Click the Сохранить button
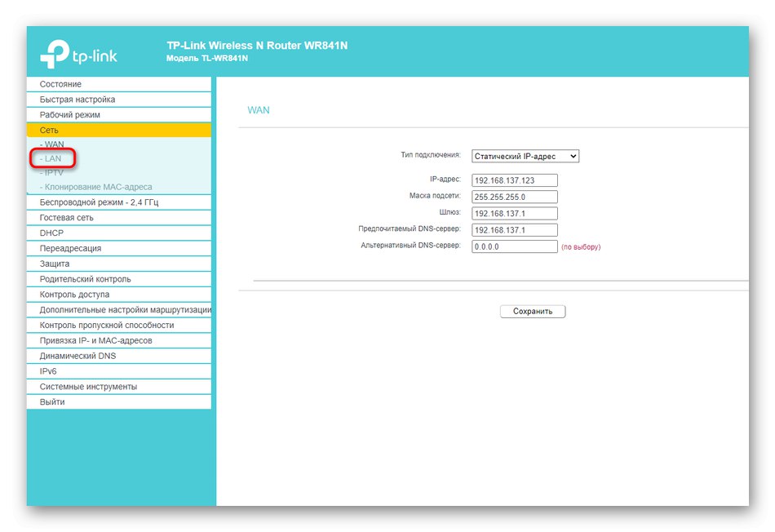Viewport: 775px width, 532px height. pyautogui.click(x=533, y=312)
